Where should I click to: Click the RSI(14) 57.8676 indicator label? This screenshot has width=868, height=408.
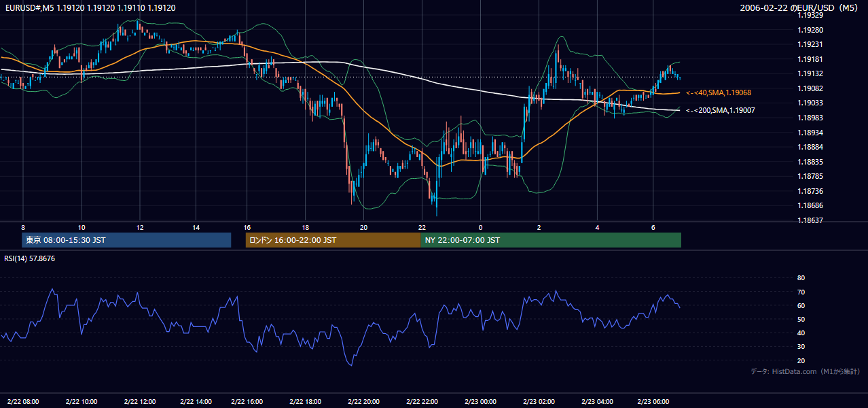tap(30, 258)
